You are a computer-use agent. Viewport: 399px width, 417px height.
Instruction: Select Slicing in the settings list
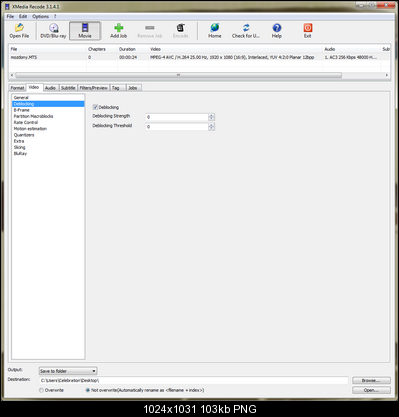tap(48, 147)
